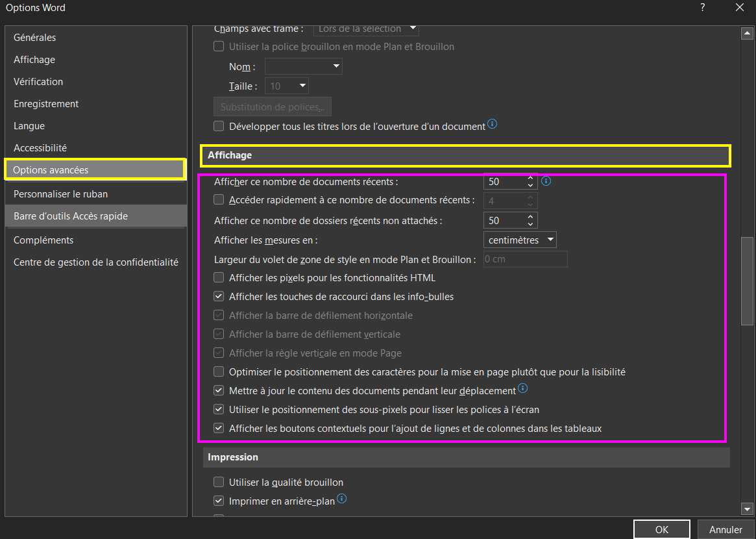Uncheck 'Afficher les touches de raccourci dans les info-bulles'
The image size is (756, 539).
point(219,296)
